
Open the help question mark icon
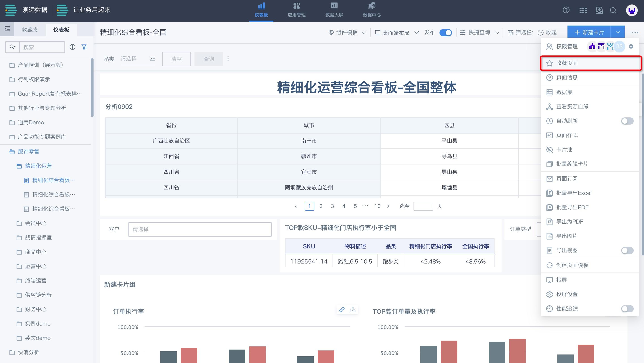tap(566, 10)
